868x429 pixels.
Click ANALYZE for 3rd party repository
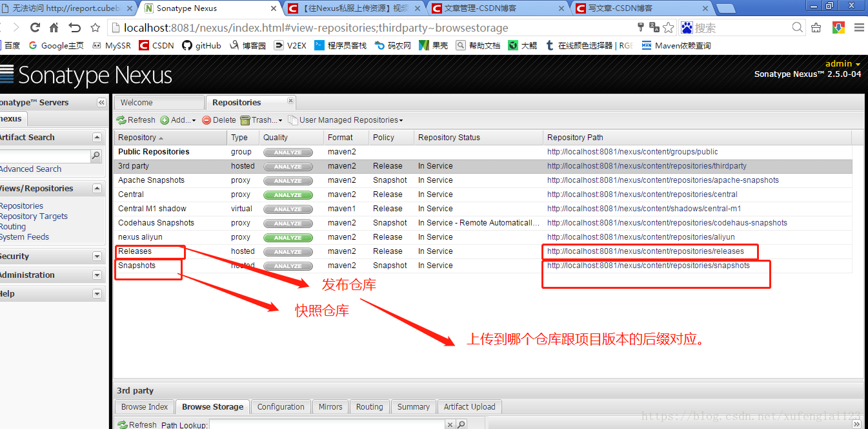288,166
